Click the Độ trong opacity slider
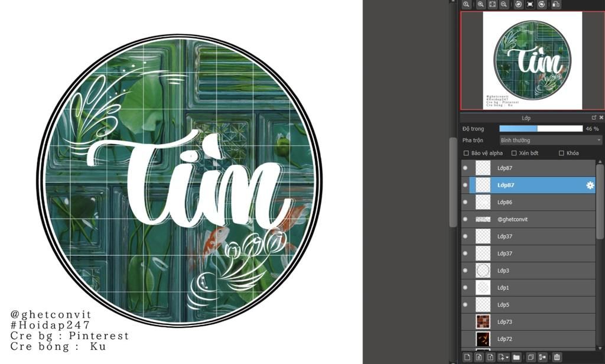The height and width of the screenshot is (364, 605). [541, 128]
